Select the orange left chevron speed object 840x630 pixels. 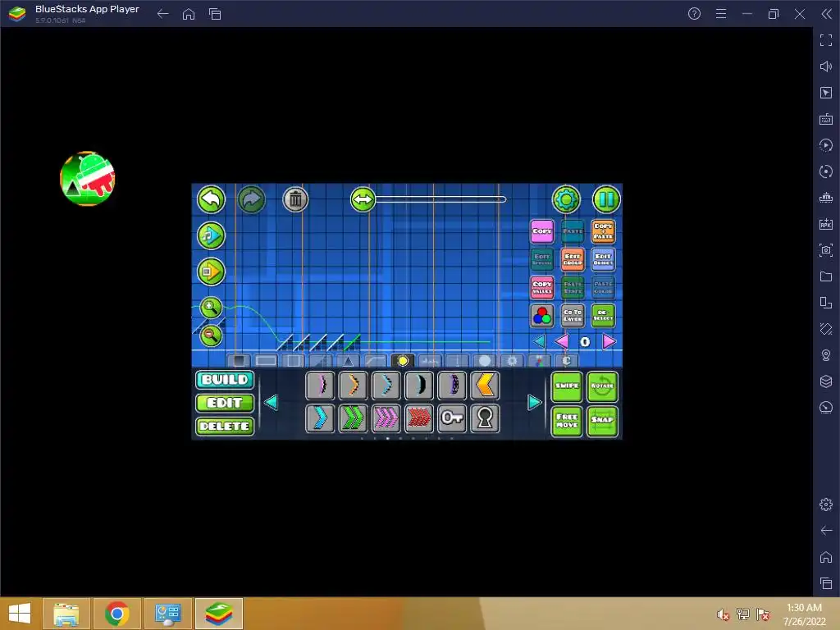click(485, 386)
